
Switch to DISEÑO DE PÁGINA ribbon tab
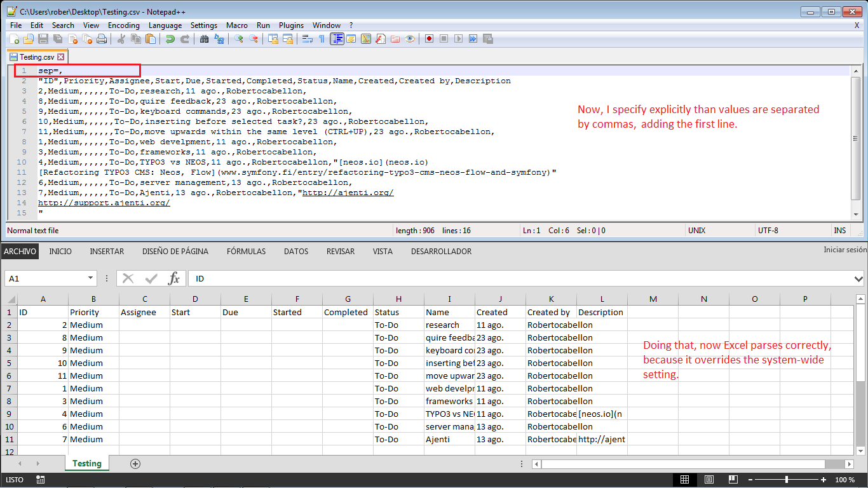(175, 251)
